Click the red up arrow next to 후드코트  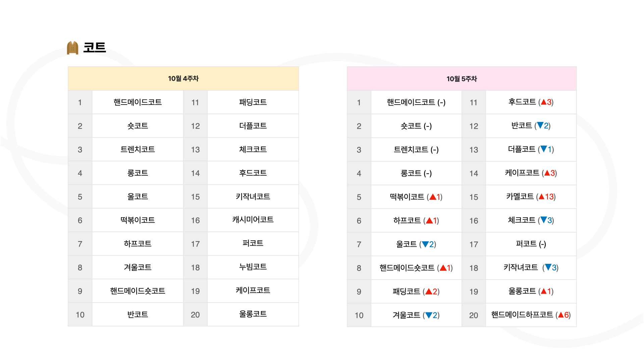pyautogui.click(x=544, y=102)
